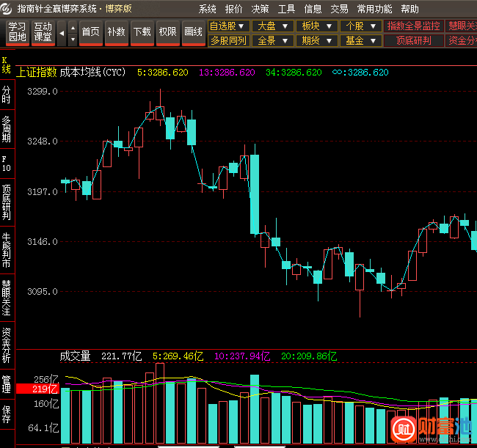Click the cyan ∞:3286.620 CYC value

point(360,73)
